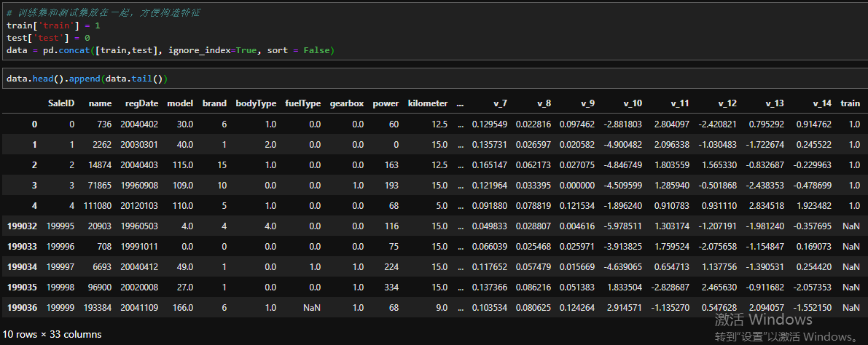Click v_12 value -1.207191
The image size is (868, 345).
tap(718, 226)
